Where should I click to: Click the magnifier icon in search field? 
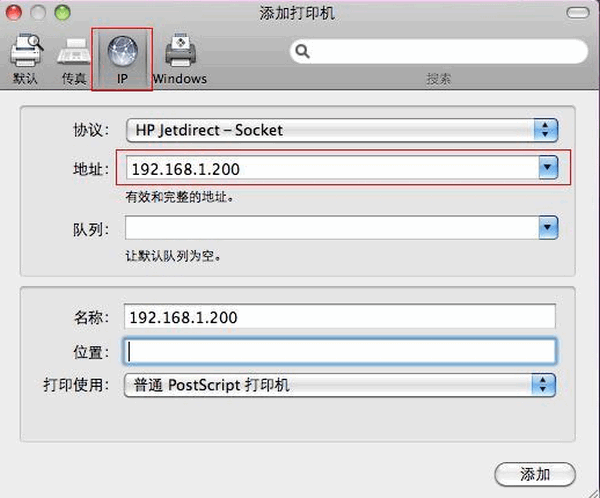click(302, 51)
